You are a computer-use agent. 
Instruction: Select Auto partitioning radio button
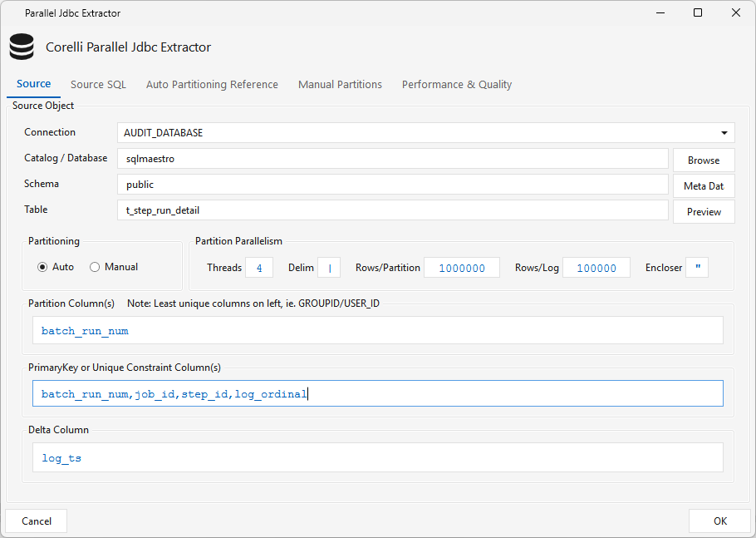42,267
